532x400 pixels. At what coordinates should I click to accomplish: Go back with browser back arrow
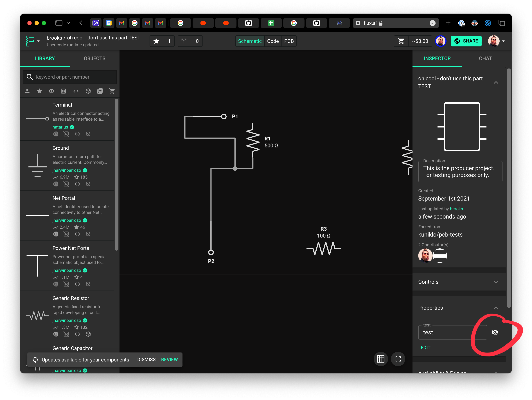[81, 23]
